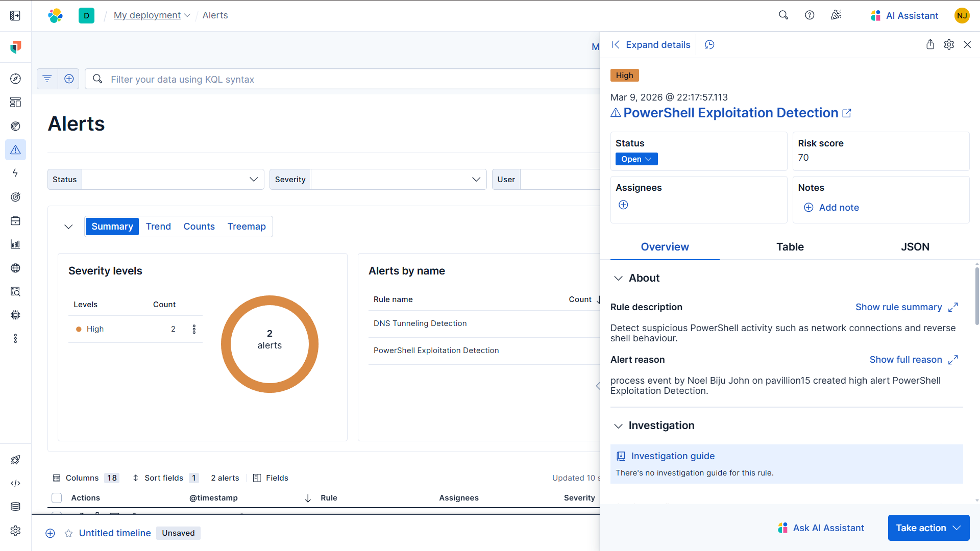Open Discover compass icon in sidebar

tap(15, 79)
